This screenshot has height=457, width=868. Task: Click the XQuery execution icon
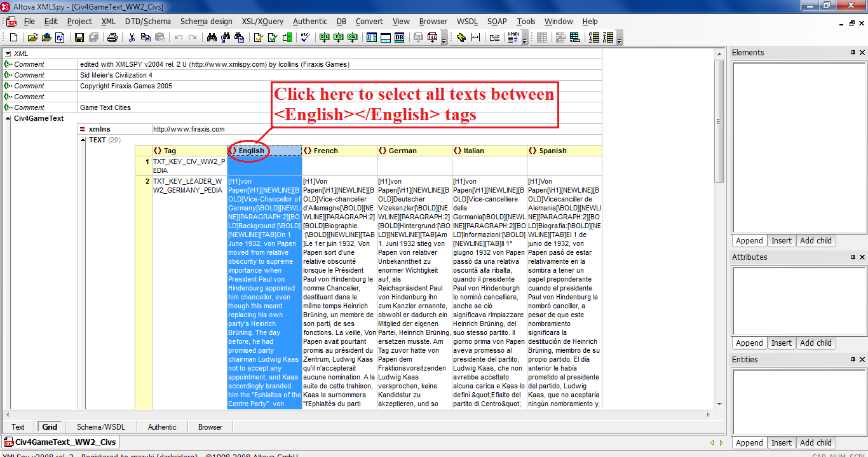click(x=353, y=38)
